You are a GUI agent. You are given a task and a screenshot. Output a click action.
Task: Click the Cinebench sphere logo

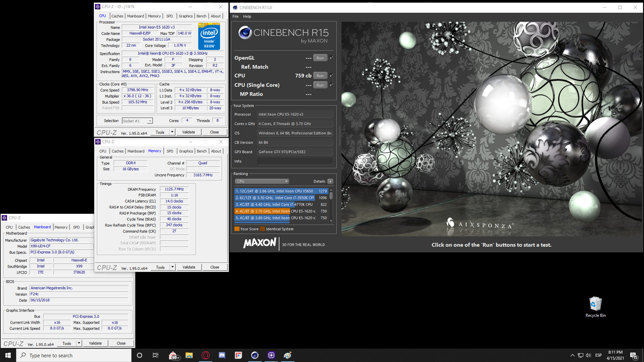point(245,33)
